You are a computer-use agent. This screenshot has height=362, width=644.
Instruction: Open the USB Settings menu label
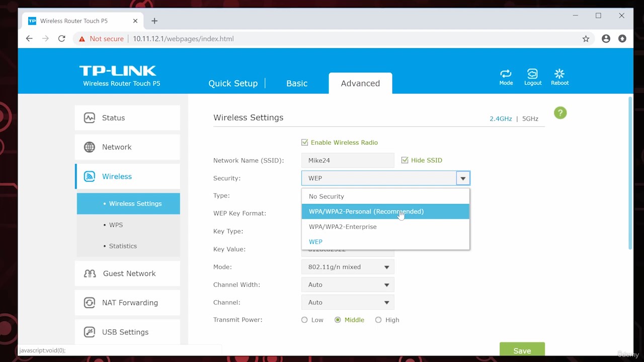tap(125, 332)
